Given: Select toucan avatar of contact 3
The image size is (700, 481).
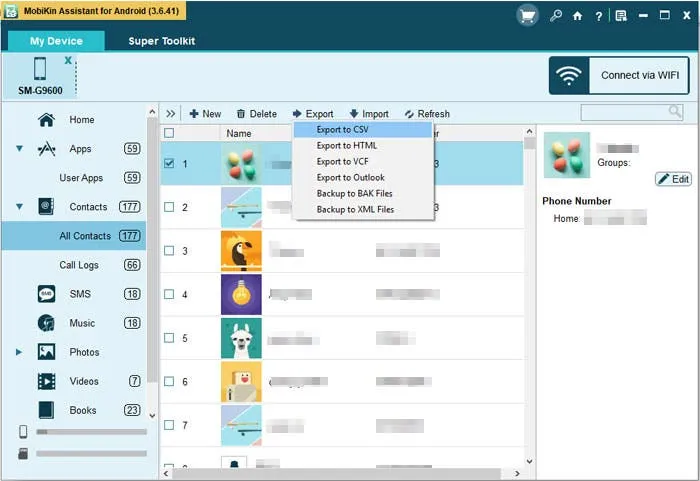Looking at the screenshot, I should click(x=241, y=251).
